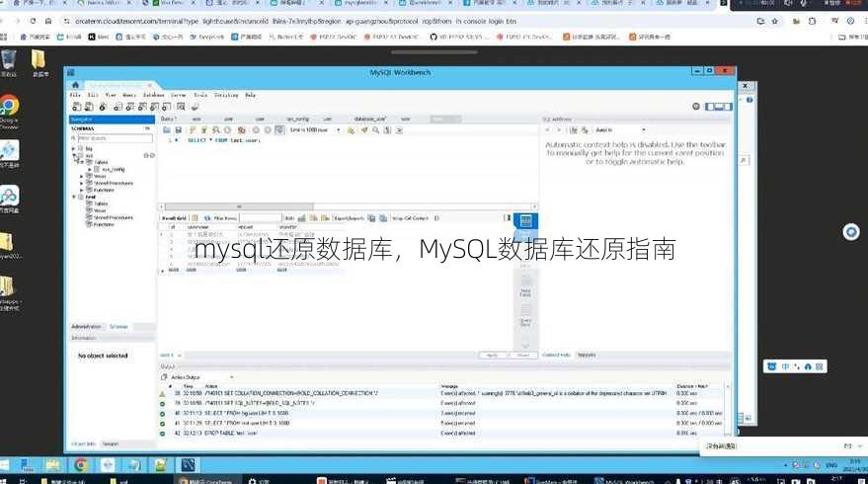The image size is (868, 484).
Task: Click the import records icon
Action: 383,218
